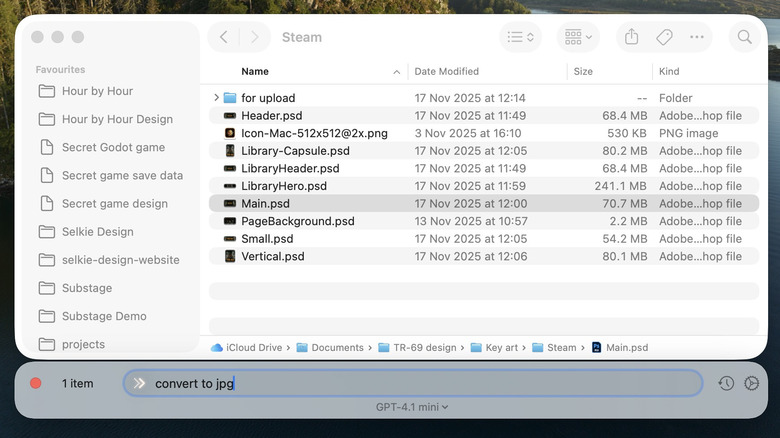Open the more actions ellipsis menu

pyautogui.click(x=697, y=37)
